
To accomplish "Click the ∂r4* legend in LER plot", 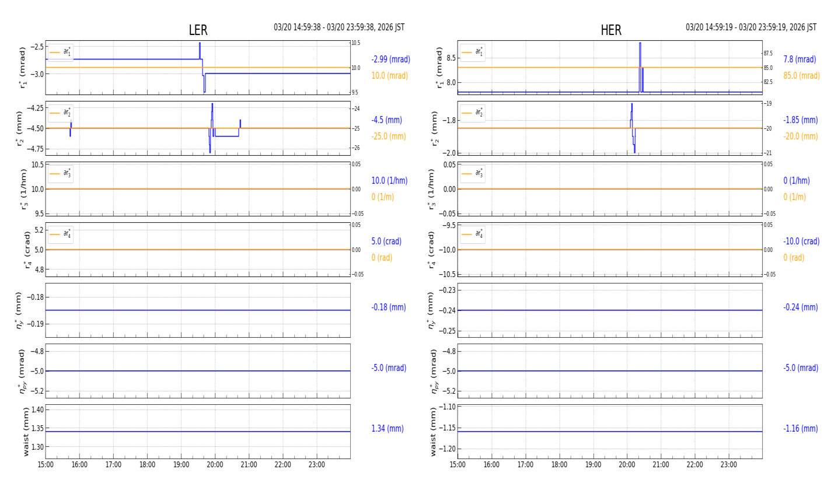I will (x=61, y=235).
